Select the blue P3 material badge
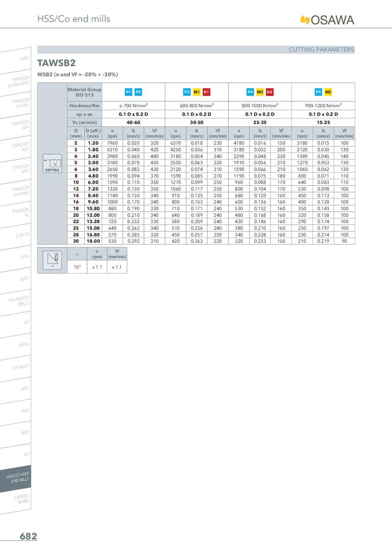 click(187, 92)
